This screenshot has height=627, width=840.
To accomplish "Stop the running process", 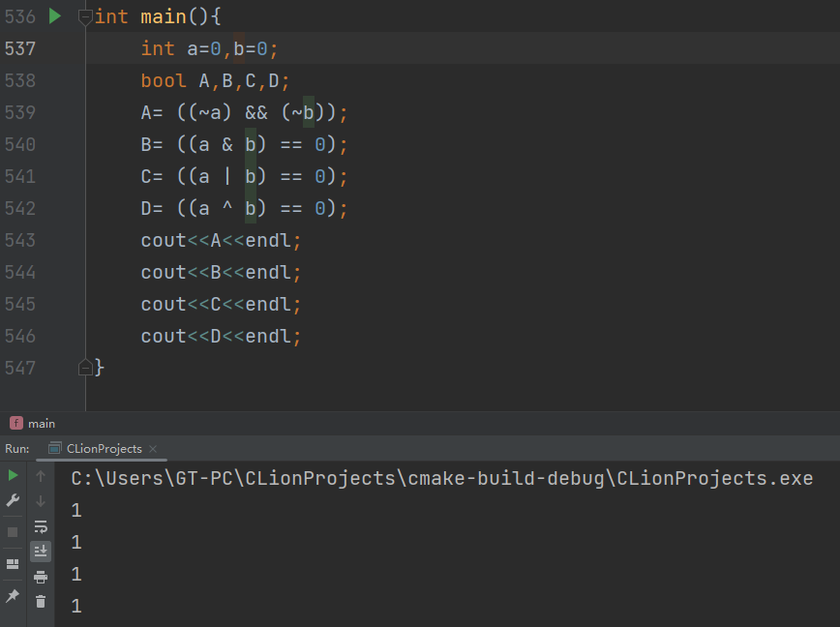I will tap(13, 531).
